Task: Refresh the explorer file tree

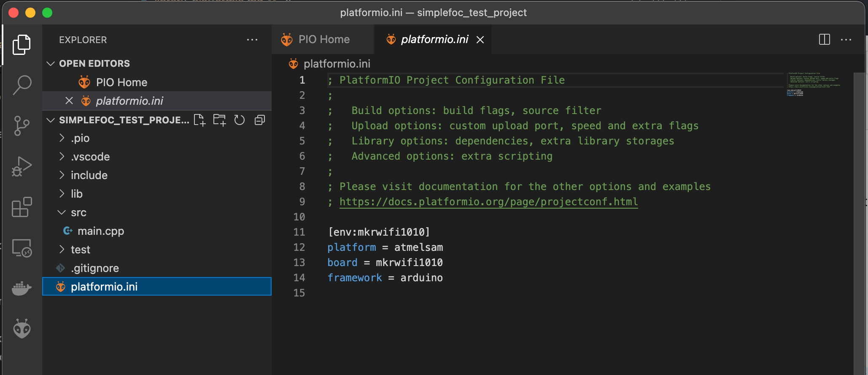Action: [x=240, y=120]
